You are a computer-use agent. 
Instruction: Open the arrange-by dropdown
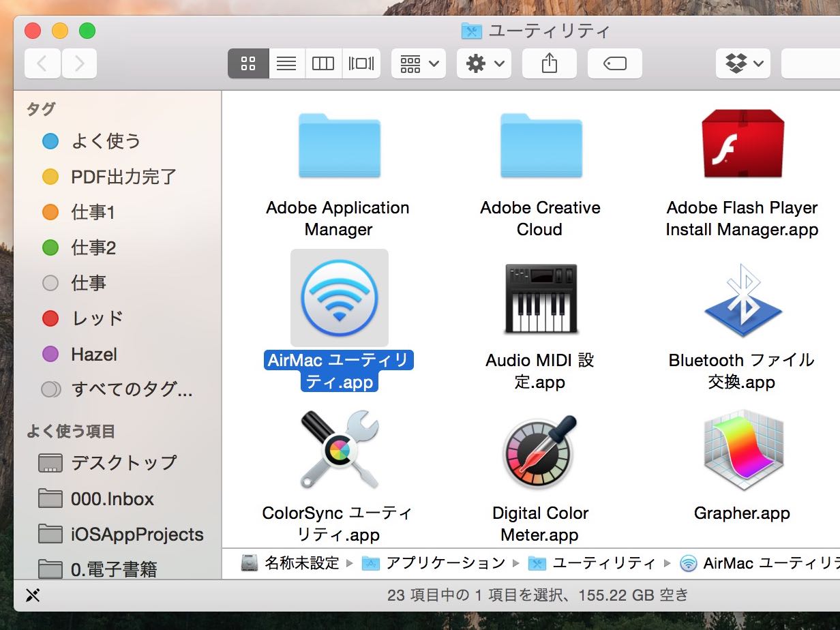(x=419, y=63)
